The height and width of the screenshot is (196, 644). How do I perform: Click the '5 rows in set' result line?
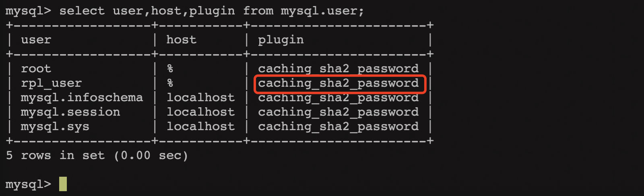point(97,155)
